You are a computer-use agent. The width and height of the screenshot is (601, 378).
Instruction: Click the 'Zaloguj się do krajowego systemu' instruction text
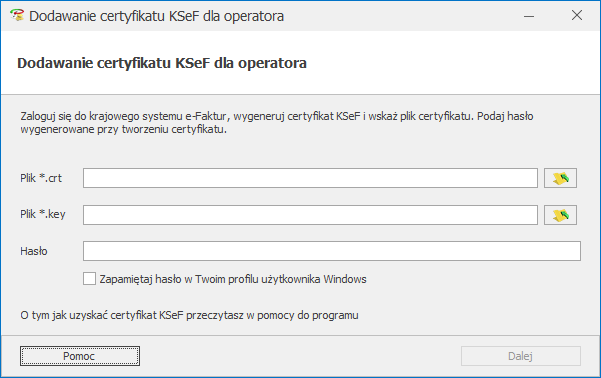click(x=277, y=122)
